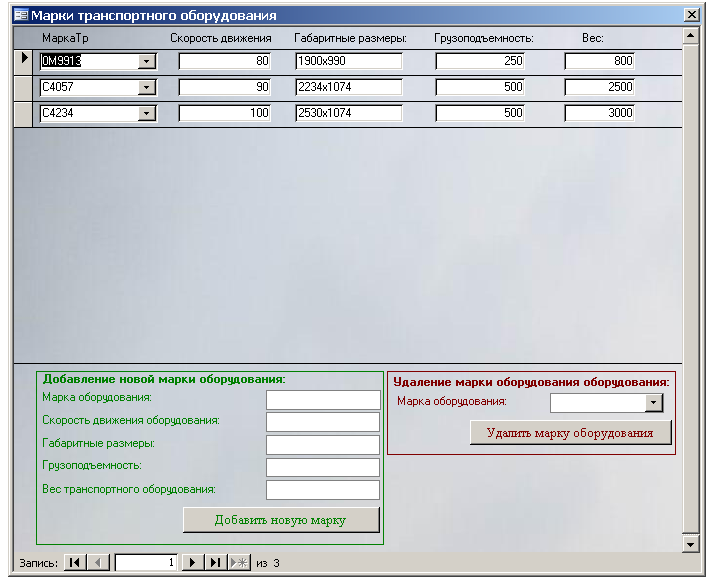Select the record selector for OM9913 row
This screenshot has height=579, width=712.
click(23, 62)
